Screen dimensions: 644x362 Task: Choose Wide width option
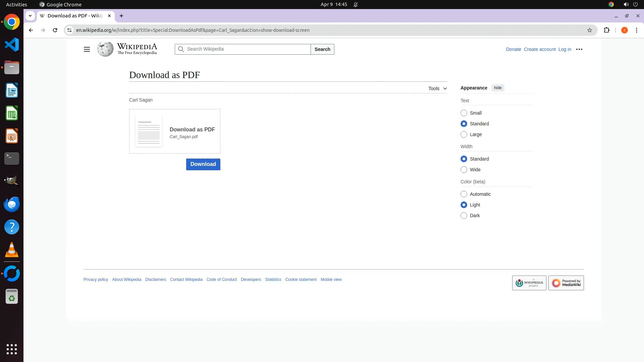464,170
